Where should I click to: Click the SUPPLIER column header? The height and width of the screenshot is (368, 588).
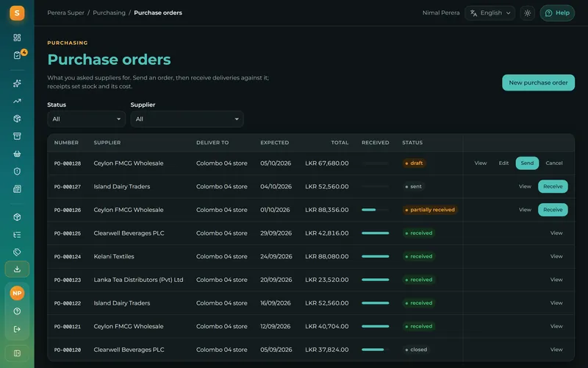(x=107, y=143)
